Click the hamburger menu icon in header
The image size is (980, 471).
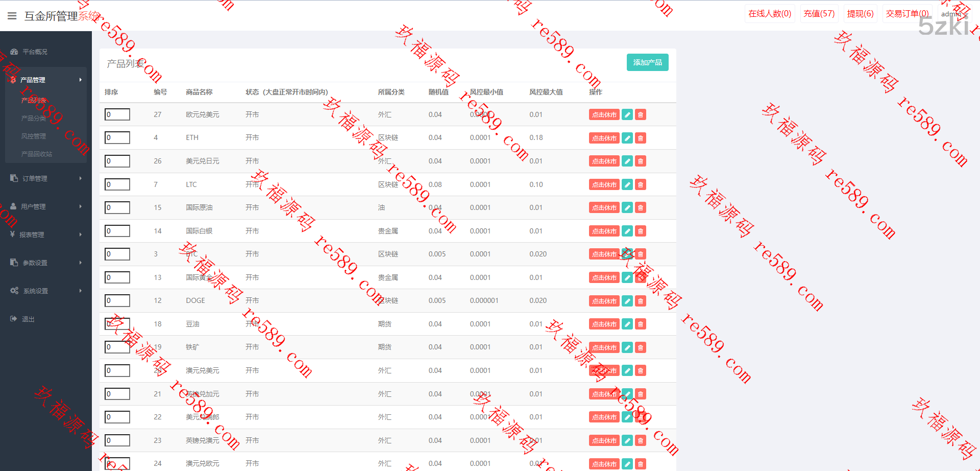tap(12, 16)
